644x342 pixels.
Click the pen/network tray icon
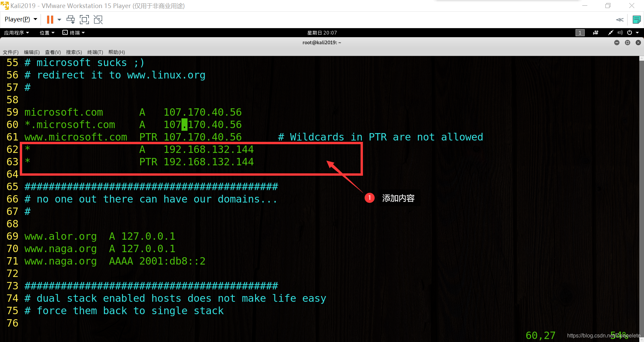coord(611,33)
